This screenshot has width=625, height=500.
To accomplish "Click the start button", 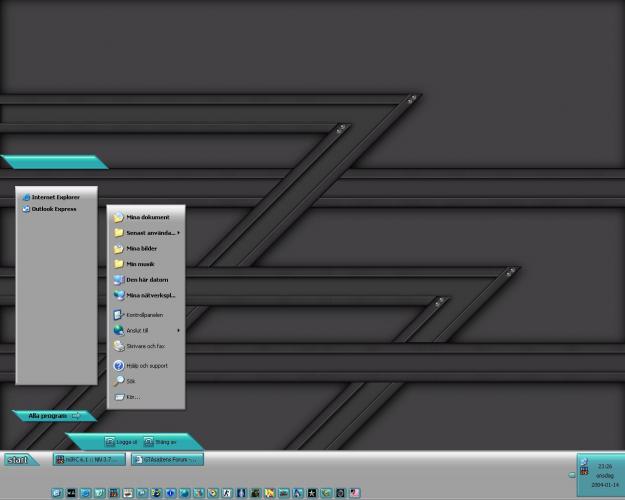I will pyautogui.click(x=18, y=460).
